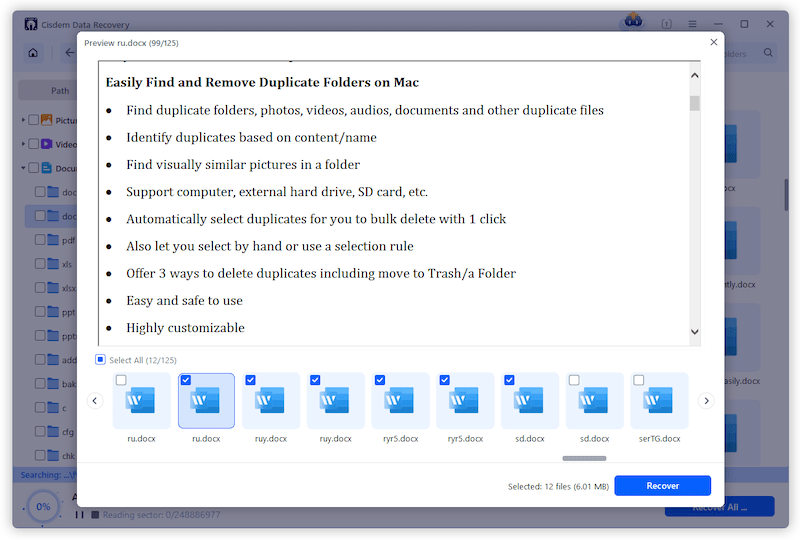Viewport: 800px width, 540px height.
Task: Click the search magnifier icon in main window
Action: pos(768,53)
